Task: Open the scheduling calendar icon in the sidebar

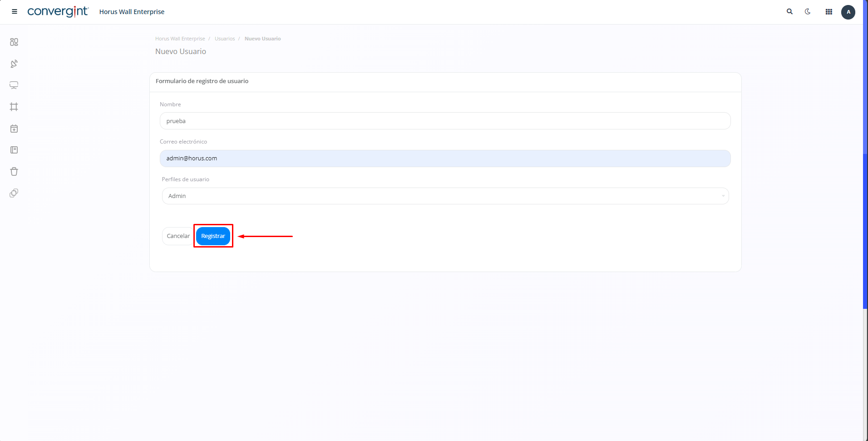Action: coord(14,129)
